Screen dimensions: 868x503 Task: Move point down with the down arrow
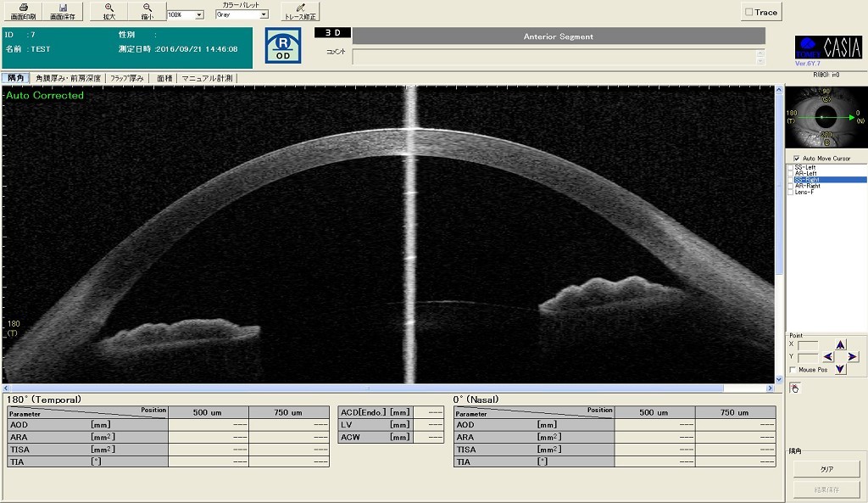(840, 369)
